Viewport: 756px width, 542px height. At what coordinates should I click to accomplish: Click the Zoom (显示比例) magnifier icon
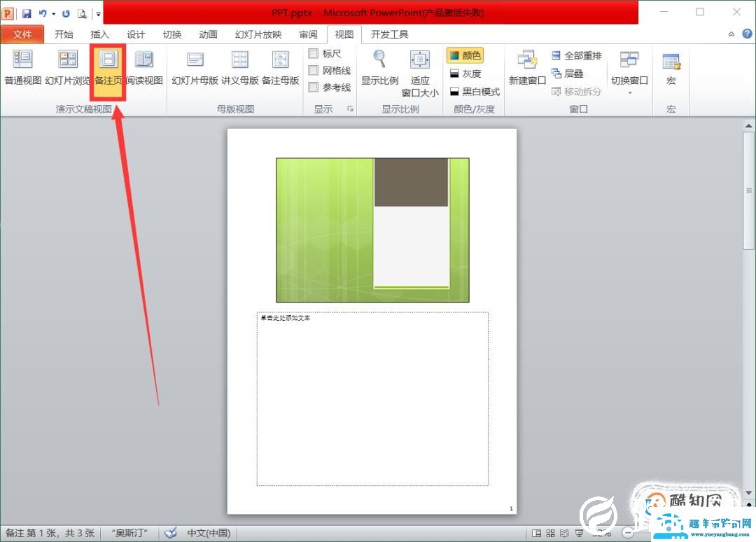point(379,60)
